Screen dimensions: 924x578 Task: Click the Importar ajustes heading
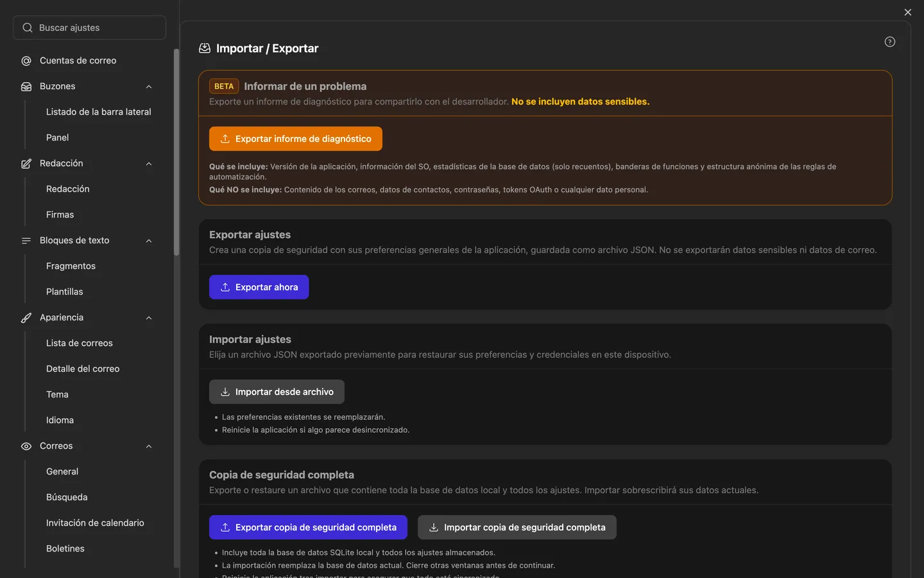point(250,340)
